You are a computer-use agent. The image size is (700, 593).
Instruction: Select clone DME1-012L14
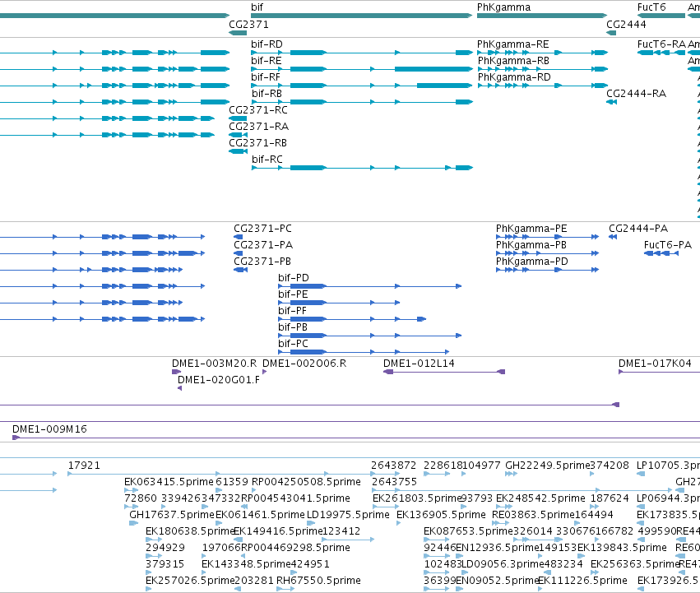419,364
